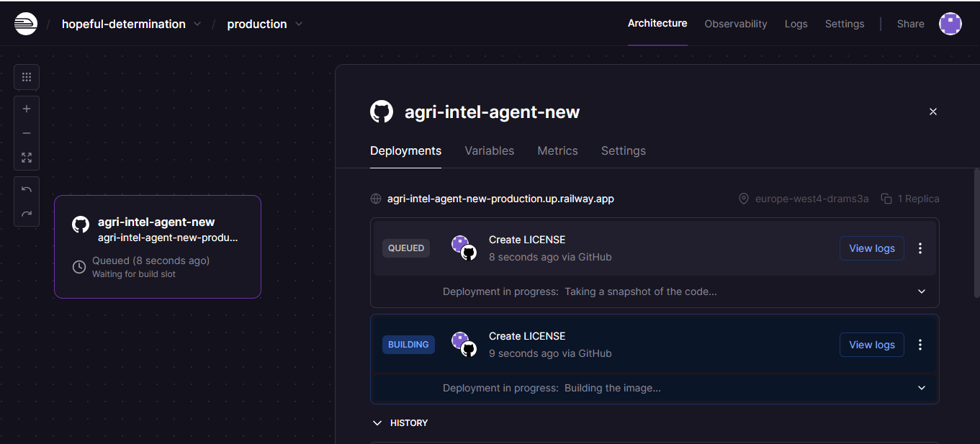Select the agri-intel-agent-new service card
This screenshot has height=444, width=980.
158,247
